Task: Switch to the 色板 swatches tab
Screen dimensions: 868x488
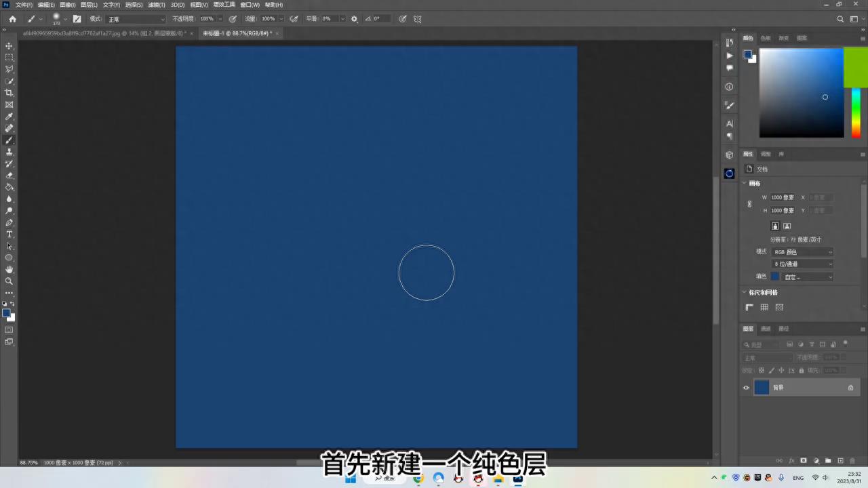Action: click(765, 38)
